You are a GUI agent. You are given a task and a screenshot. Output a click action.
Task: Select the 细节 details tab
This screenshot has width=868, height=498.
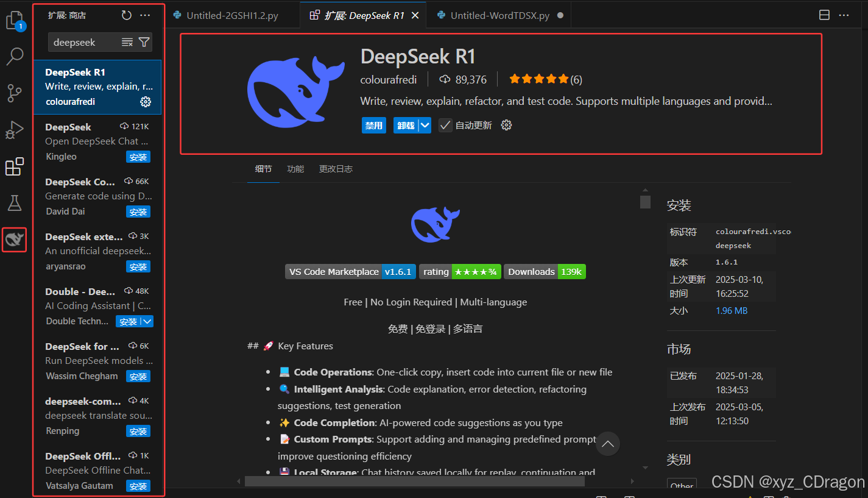(263, 169)
